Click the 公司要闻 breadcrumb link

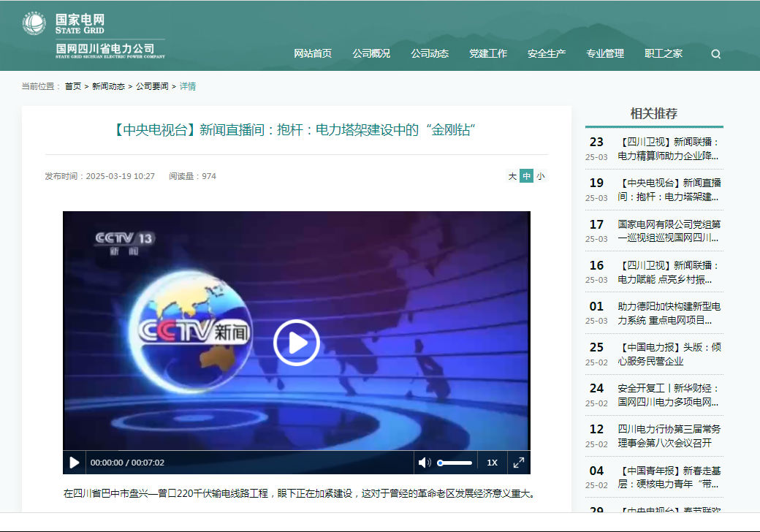152,86
